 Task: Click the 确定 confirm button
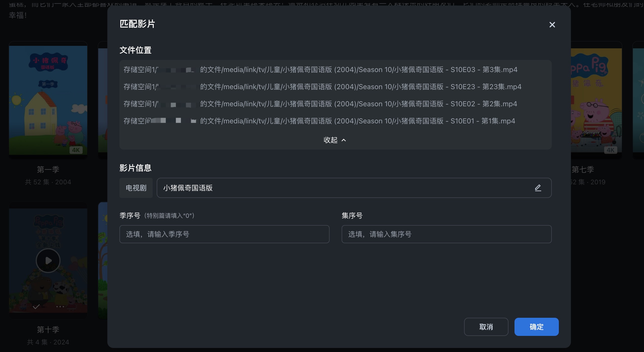(536, 327)
